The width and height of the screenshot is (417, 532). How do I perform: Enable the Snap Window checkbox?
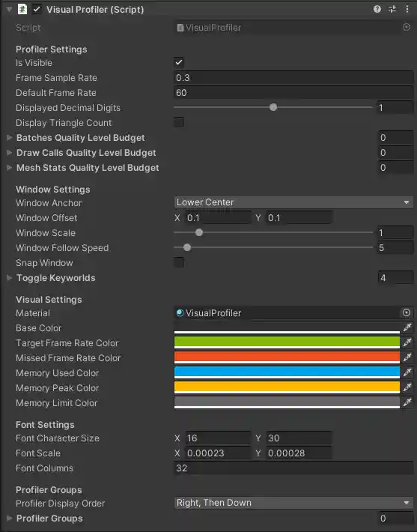179,262
